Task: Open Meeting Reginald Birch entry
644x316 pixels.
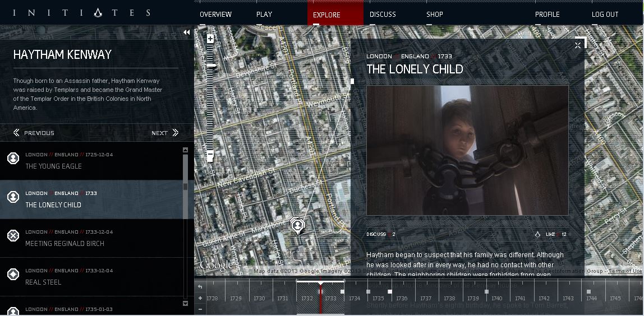Action: pos(91,238)
